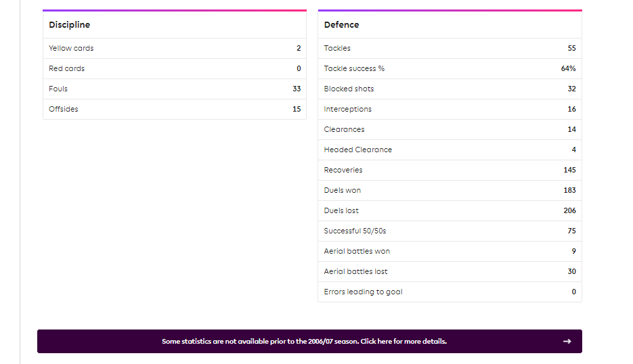
Task: Click the 'Duels won' row label
Action: click(x=343, y=191)
